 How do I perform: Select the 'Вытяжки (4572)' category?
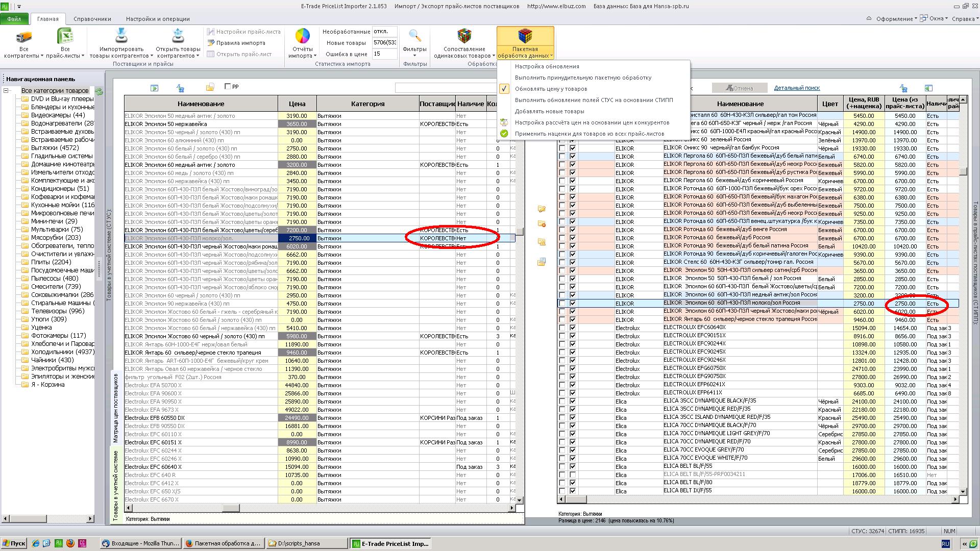click(54, 148)
